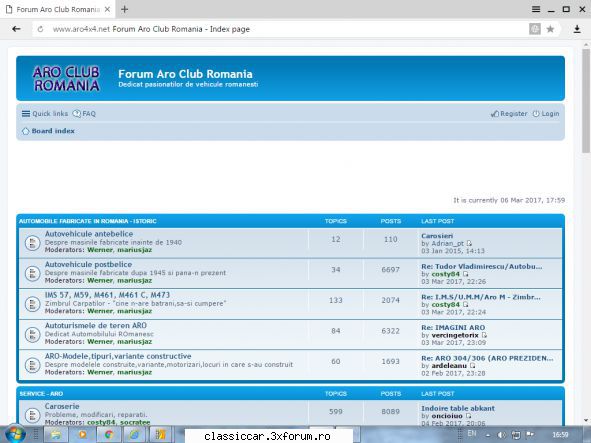Viewport: 591px width, 443px height.
Task: Open the browser hamburger menu
Action: pyautogui.click(x=536, y=9)
